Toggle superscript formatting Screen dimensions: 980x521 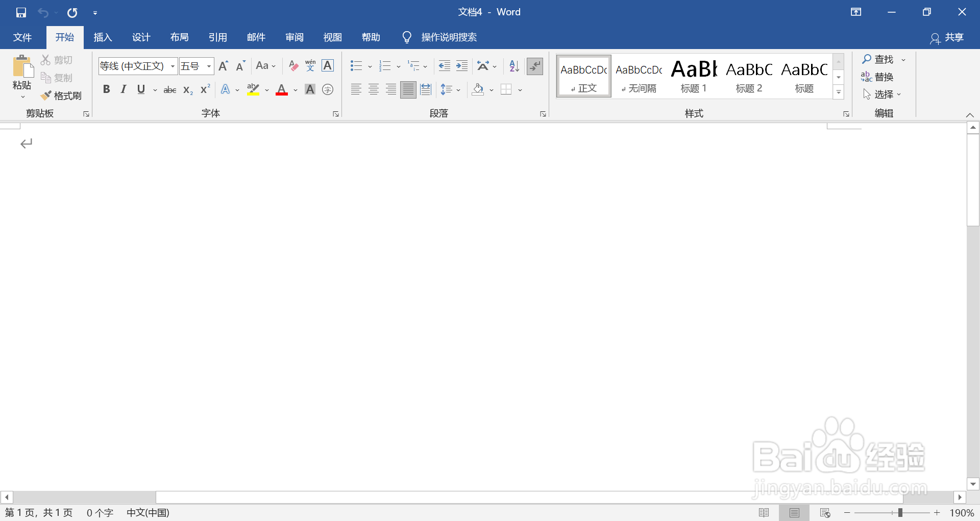205,89
